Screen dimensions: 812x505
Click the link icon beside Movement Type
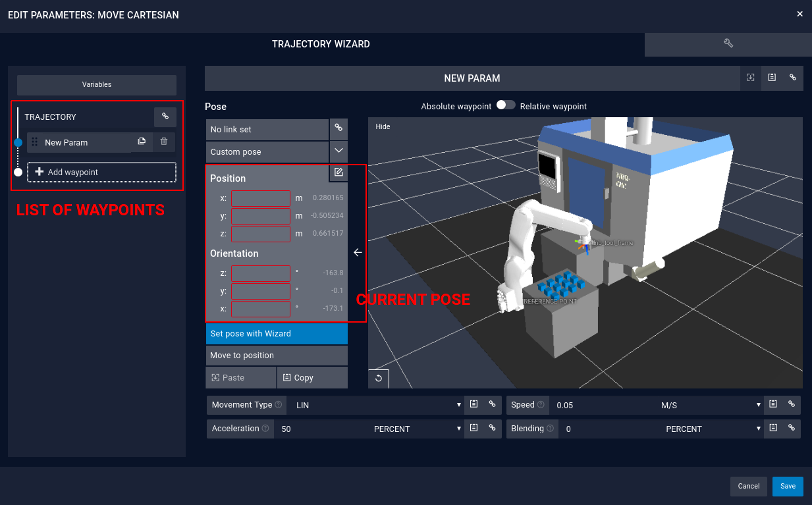pos(492,405)
